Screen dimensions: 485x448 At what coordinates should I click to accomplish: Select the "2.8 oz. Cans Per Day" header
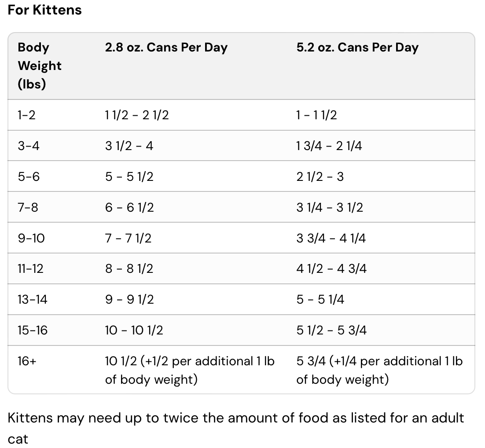click(x=166, y=48)
